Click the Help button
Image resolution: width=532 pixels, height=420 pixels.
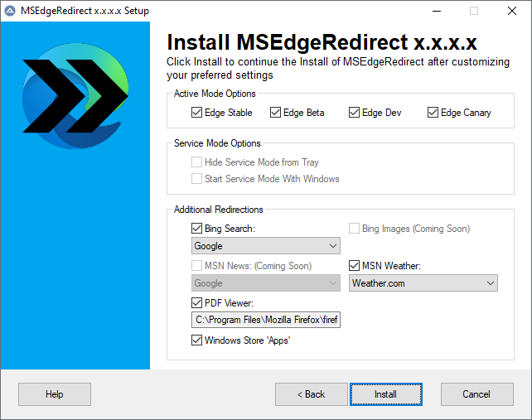pos(55,394)
